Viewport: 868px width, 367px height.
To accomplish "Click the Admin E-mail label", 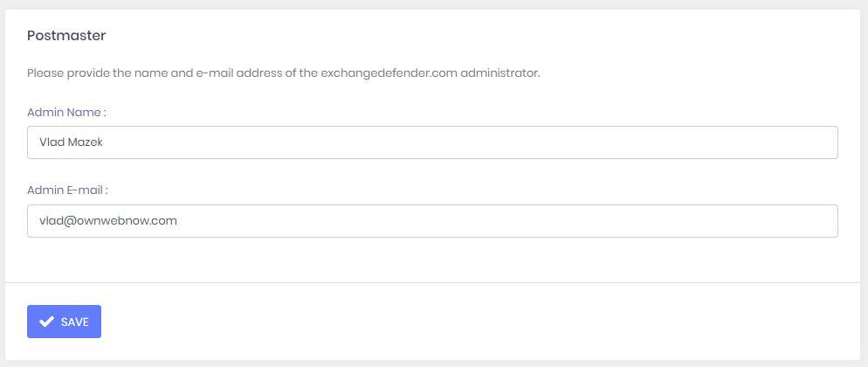I will (67, 190).
